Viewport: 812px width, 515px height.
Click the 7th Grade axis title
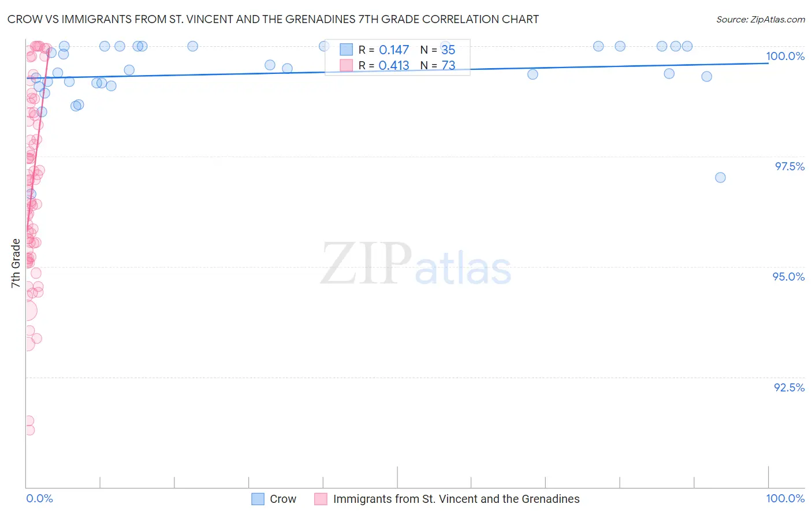(x=16, y=263)
